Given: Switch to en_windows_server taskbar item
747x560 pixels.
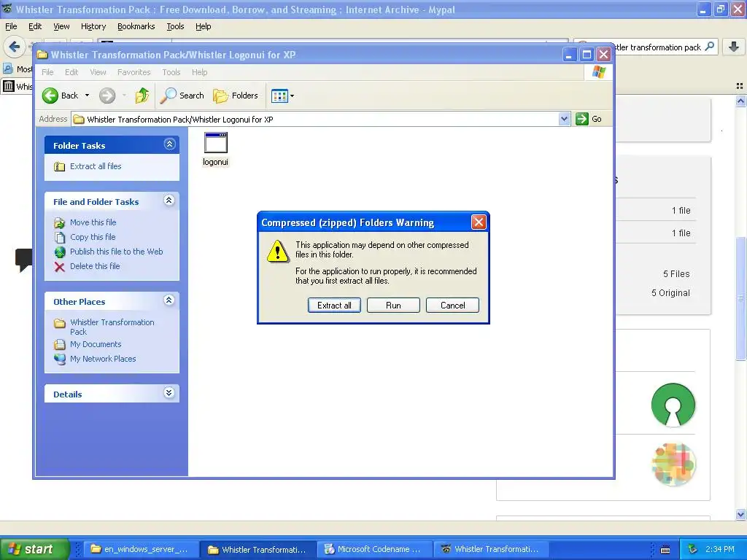Looking at the screenshot, I should pos(141,549).
